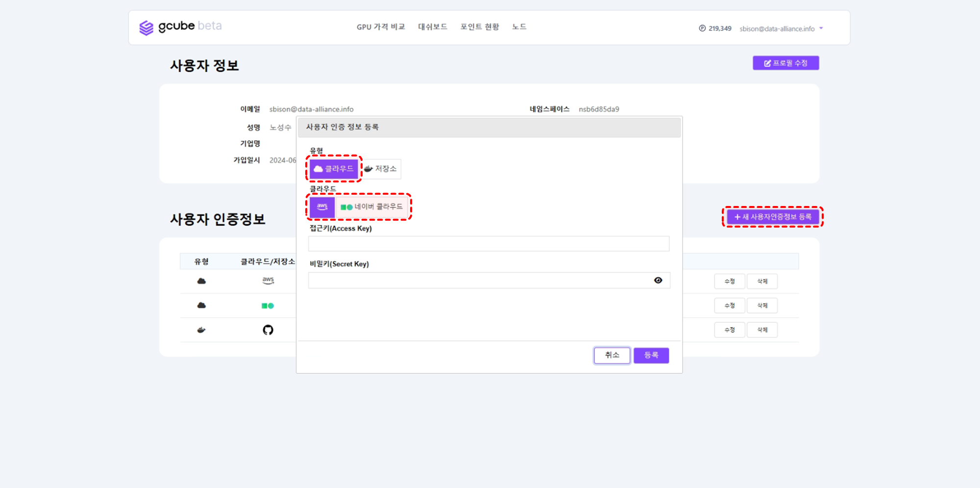The image size is (980, 488).
Task: Click 삭제 in the AWS row
Action: point(762,282)
